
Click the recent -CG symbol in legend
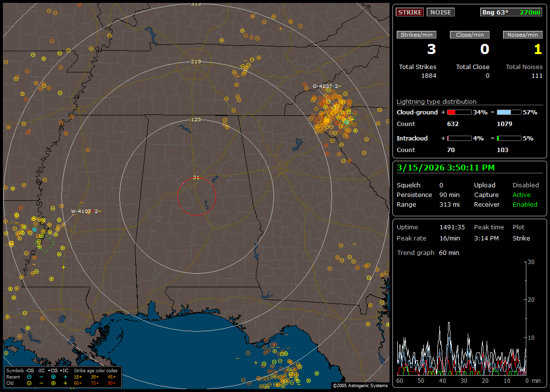point(29,377)
